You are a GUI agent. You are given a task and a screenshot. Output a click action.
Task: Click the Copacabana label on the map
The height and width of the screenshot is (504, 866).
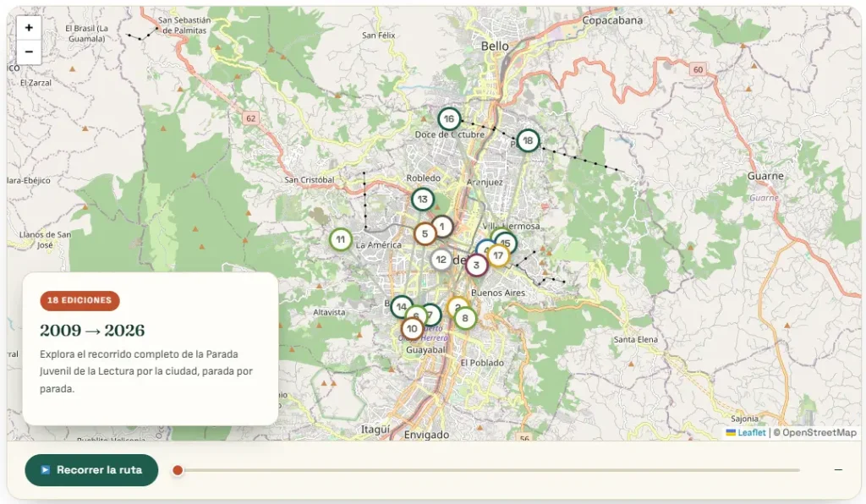[x=612, y=20]
